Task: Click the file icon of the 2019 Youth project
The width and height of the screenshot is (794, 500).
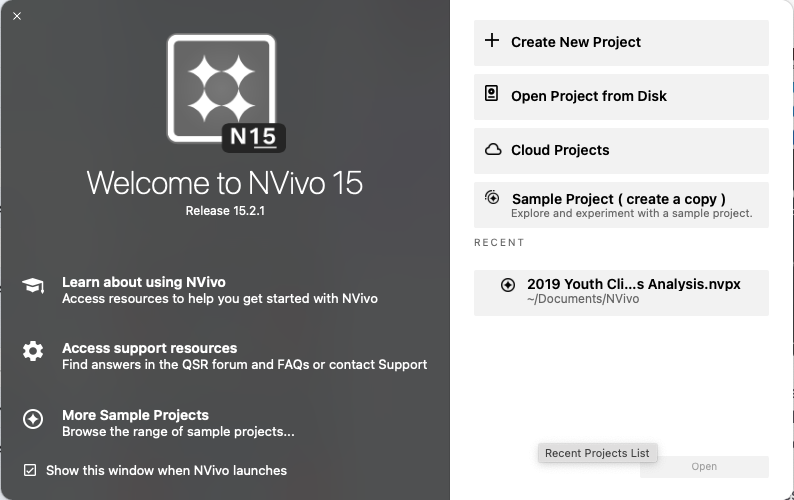Action: [508, 285]
